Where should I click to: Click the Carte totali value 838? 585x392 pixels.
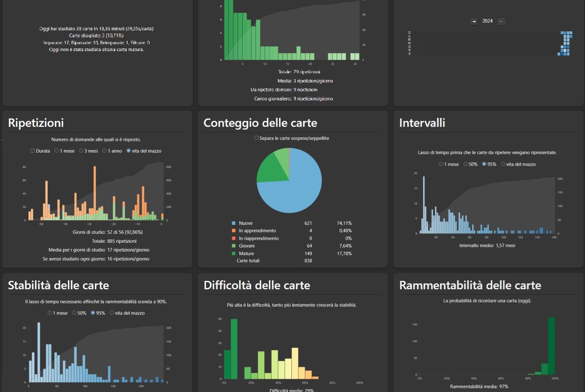tap(308, 261)
